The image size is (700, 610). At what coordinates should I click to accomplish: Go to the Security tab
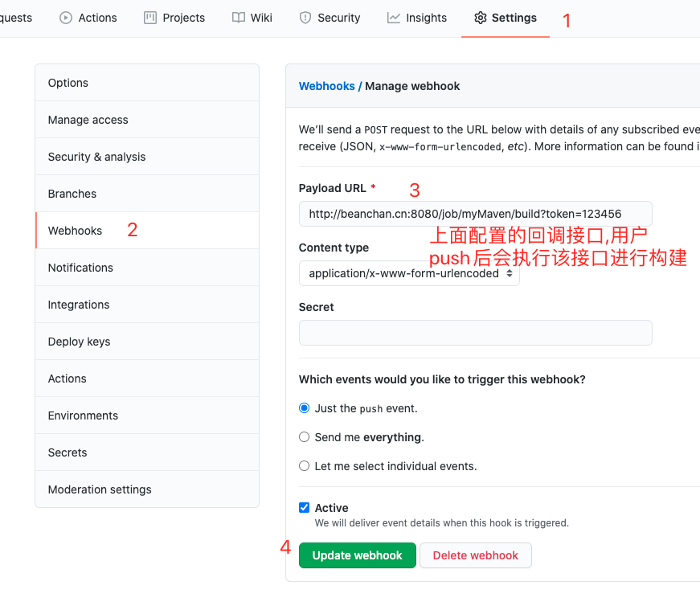330,18
